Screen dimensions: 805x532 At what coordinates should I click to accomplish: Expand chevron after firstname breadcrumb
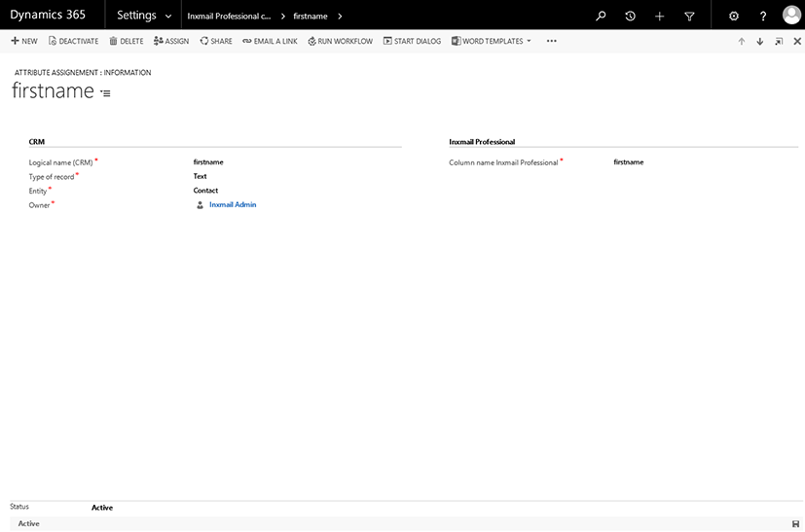click(x=340, y=17)
